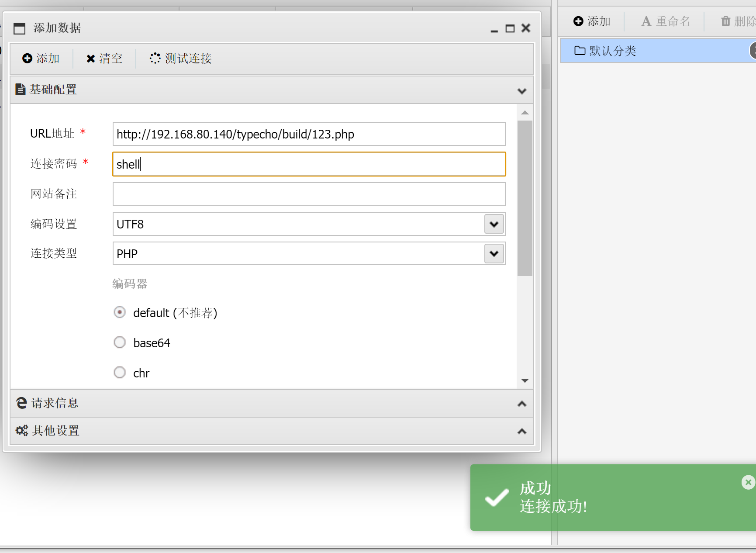Click the 添加数据 dialog window icon
This screenshot has height=553, width=756.
[x=20, y=28]
